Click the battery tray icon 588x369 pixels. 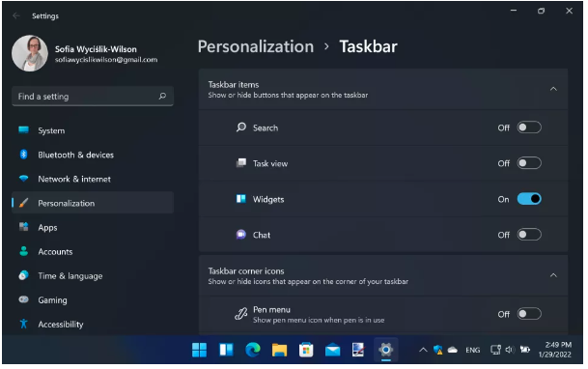(x=525, y=350)
